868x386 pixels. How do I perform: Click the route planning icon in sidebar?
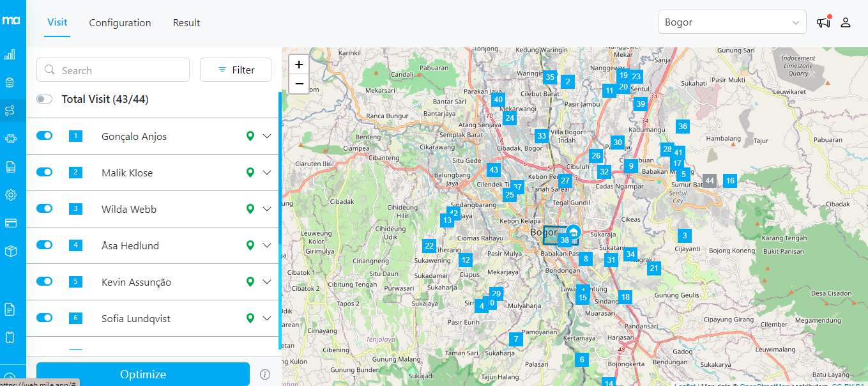point(10,111)
